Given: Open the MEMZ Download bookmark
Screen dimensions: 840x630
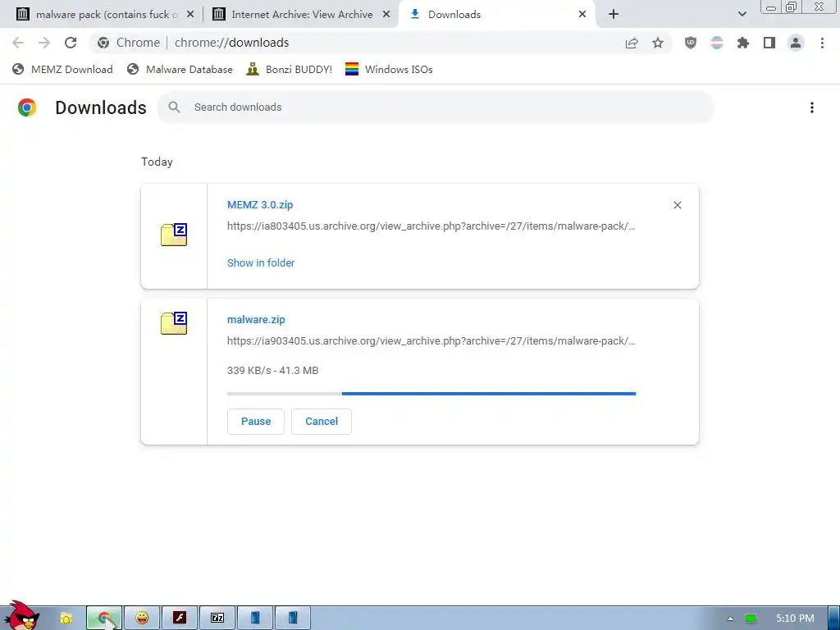Looking at the screenshot, I should (62, 69).
